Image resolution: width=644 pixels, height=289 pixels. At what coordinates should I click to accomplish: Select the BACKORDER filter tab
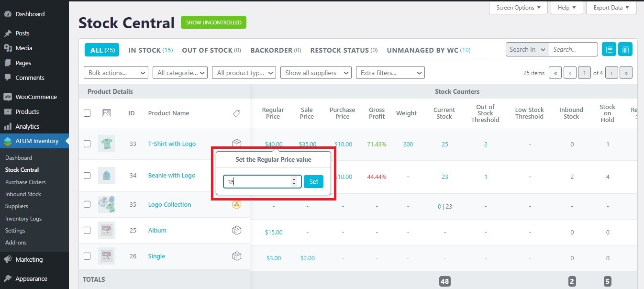tap(276, 50)
